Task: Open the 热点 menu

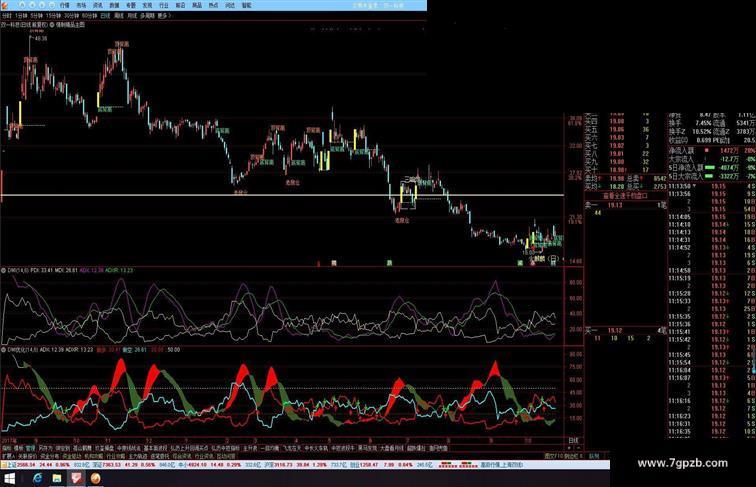Action: tap(213, 5)
